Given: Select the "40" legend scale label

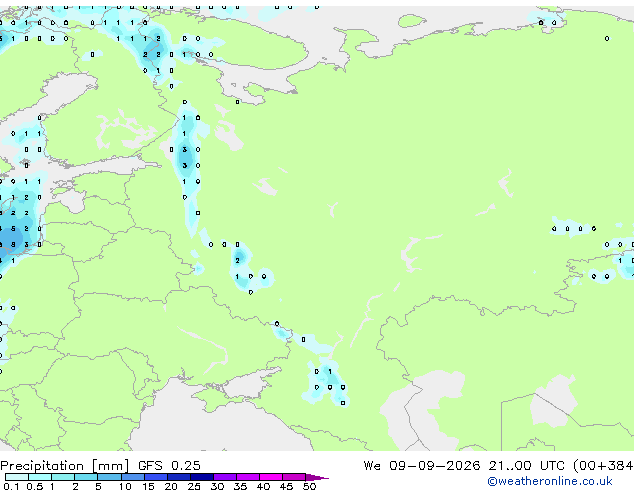Looking at the screenshot, I should (263, 486).
